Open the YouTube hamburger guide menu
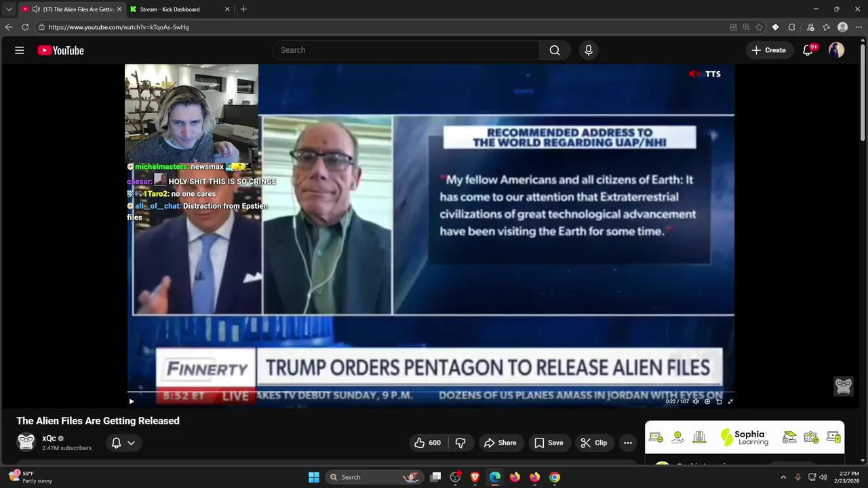 coord(20,50)
